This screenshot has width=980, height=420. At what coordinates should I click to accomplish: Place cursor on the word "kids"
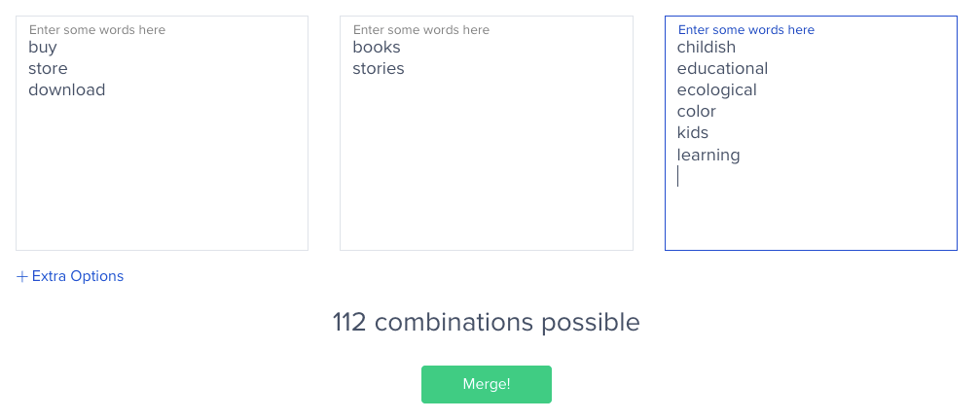(x=693, y=133)
